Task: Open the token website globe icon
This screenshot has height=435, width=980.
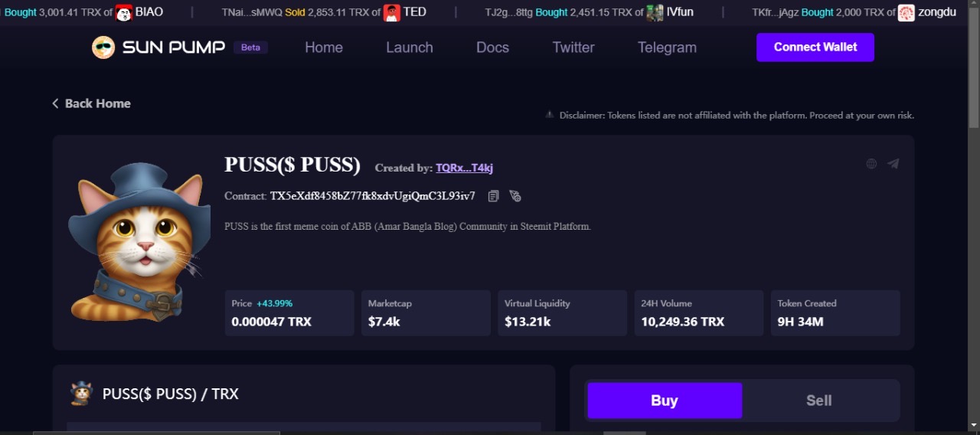Action: pyautogui.click(x=871, y=163)
